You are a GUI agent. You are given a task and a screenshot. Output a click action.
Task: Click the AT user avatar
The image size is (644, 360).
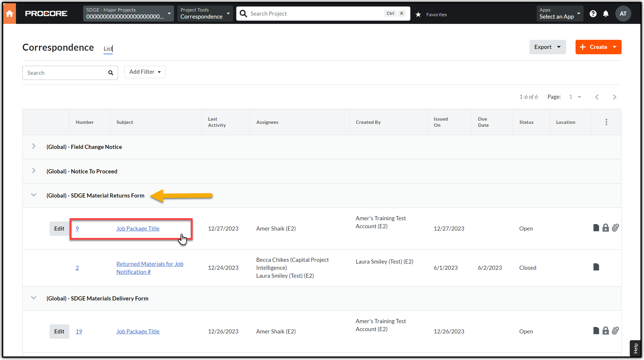coord(623,14)
